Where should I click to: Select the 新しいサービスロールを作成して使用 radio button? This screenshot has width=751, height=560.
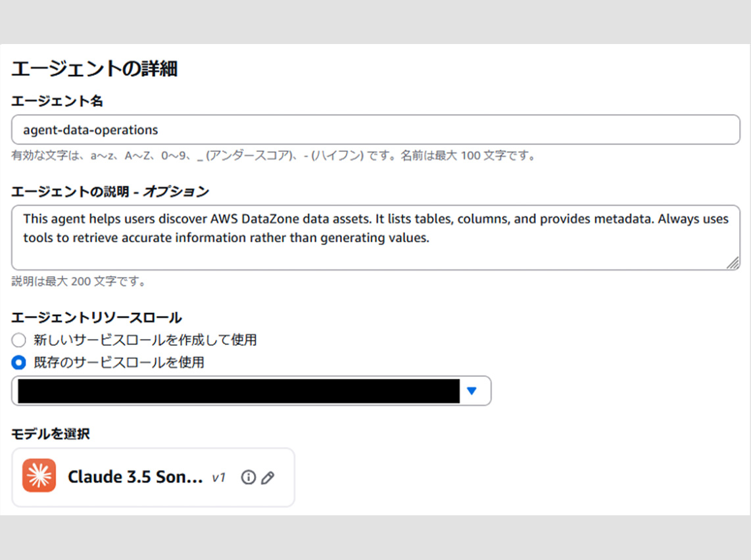(x=19, y=340)
